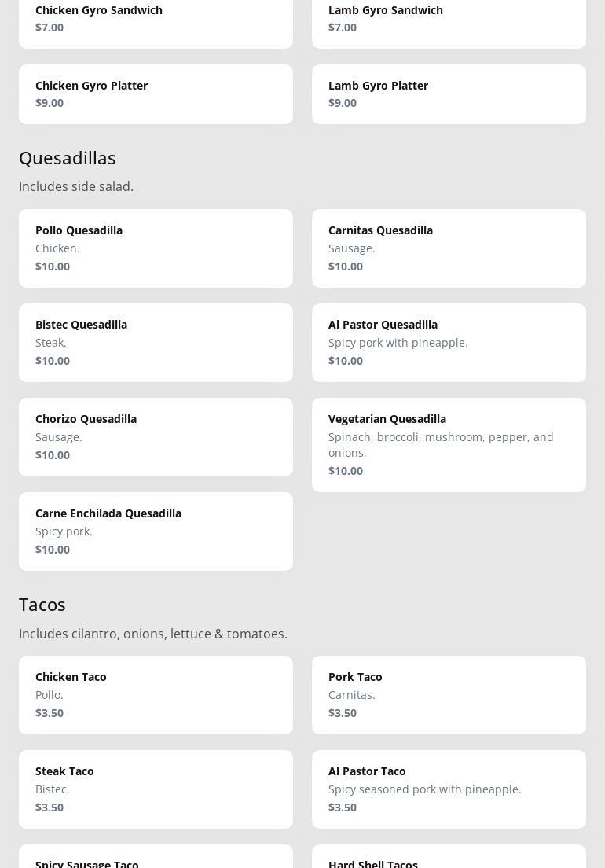605x868 pixels.
Task: Select the Vegetarian Quesadilla item
Action: coord(449,445)
